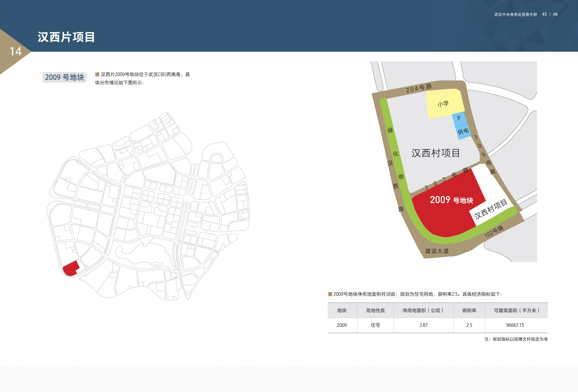The width and height of the screenshot is (578, 392).
Task: Click the table cell 2.5
Action: (469, 325)
